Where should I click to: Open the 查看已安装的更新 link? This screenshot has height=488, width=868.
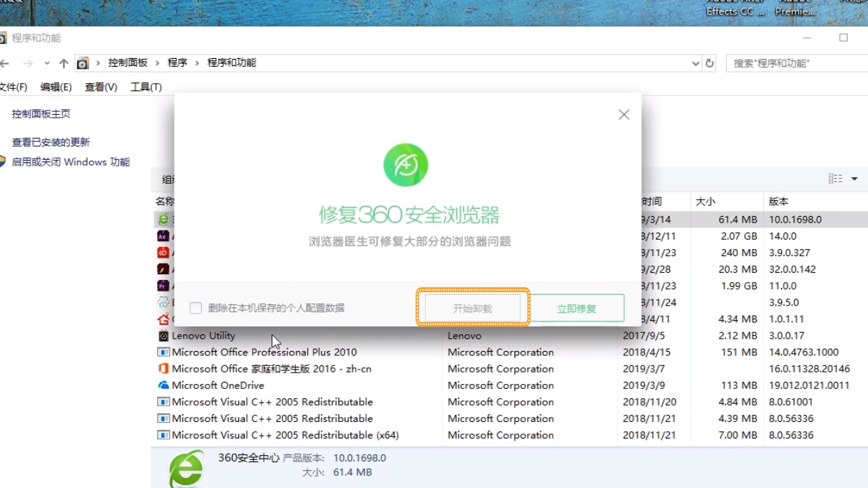(x=51, y=142)
